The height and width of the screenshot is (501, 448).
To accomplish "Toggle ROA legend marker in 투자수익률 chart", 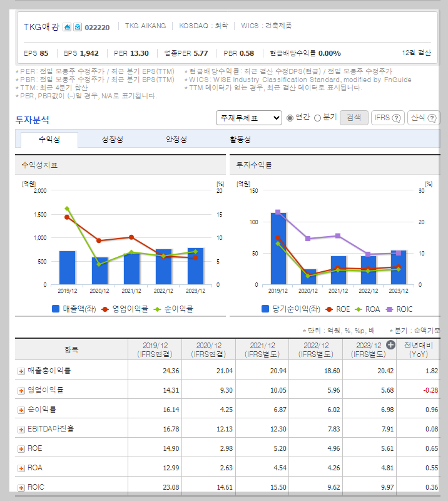I will (x=359, y=309).
